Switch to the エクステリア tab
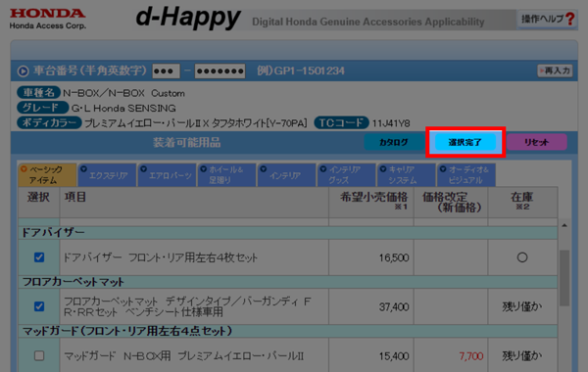This screenshot has width=588, height=372. coord(107,175)
